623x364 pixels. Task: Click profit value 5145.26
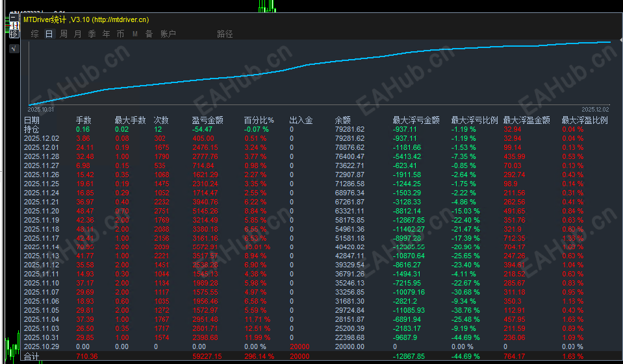click(205, 211)
